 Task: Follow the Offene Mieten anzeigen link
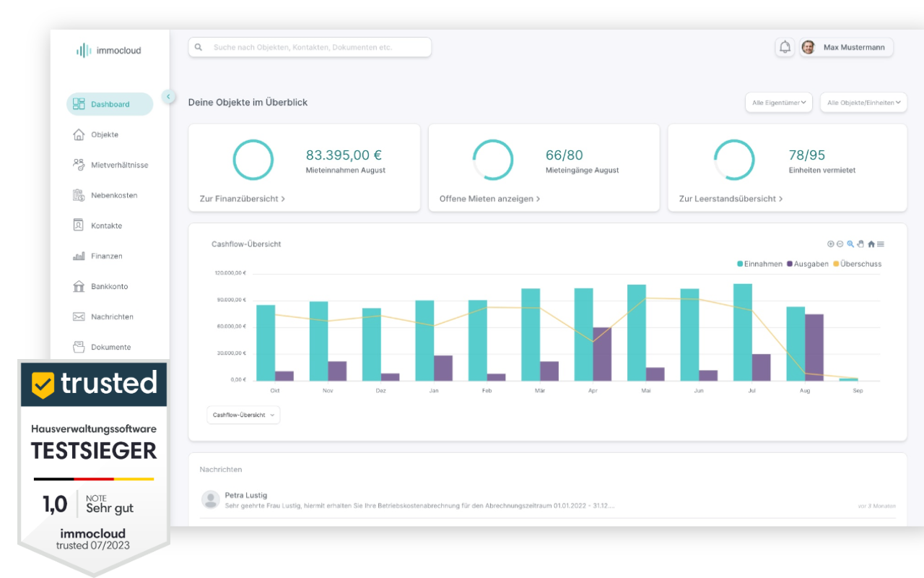point(490,198)
